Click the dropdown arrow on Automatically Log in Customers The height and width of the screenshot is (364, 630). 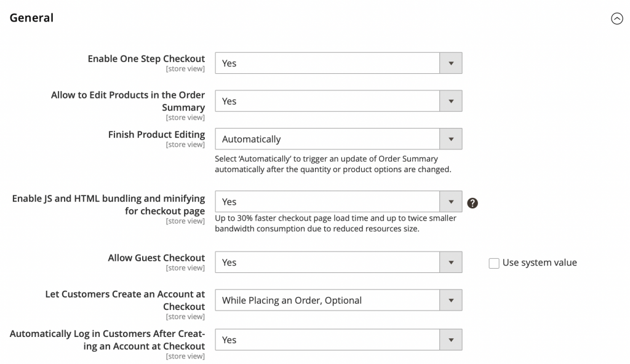point(451,339)
